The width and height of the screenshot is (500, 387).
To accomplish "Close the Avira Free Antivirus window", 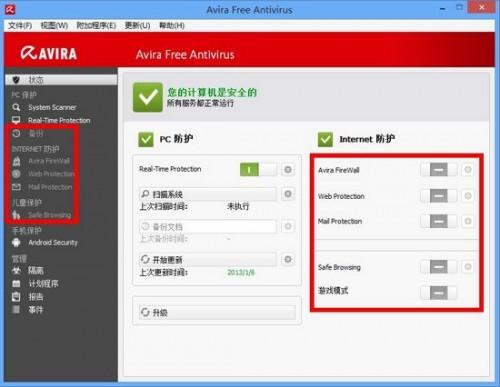I will tap(481, 7).
